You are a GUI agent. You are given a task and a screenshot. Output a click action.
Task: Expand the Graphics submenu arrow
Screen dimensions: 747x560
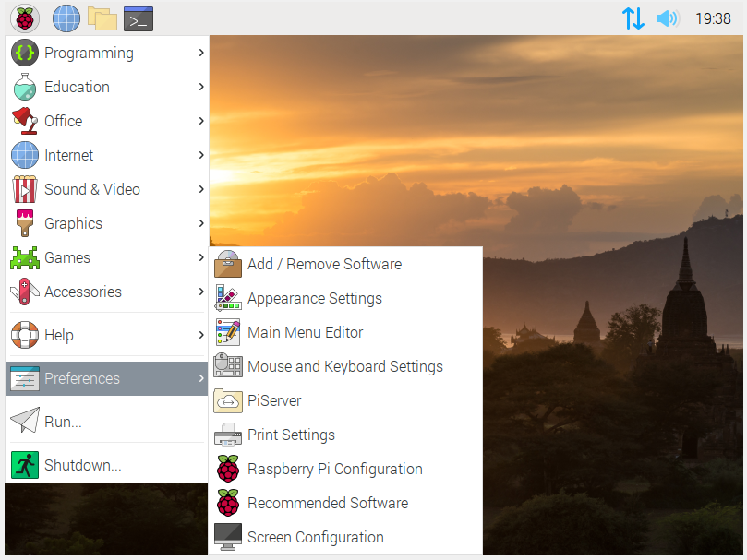pos(201,223)
